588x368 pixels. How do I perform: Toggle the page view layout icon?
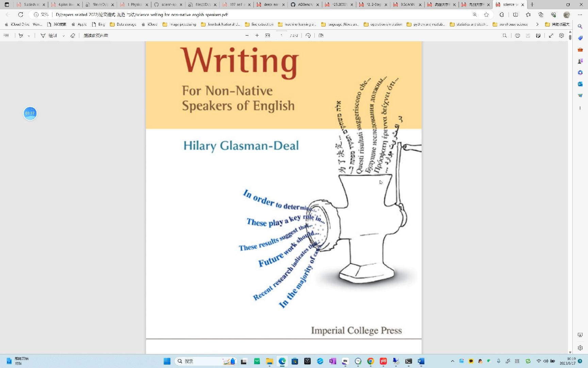coord(321,35)
